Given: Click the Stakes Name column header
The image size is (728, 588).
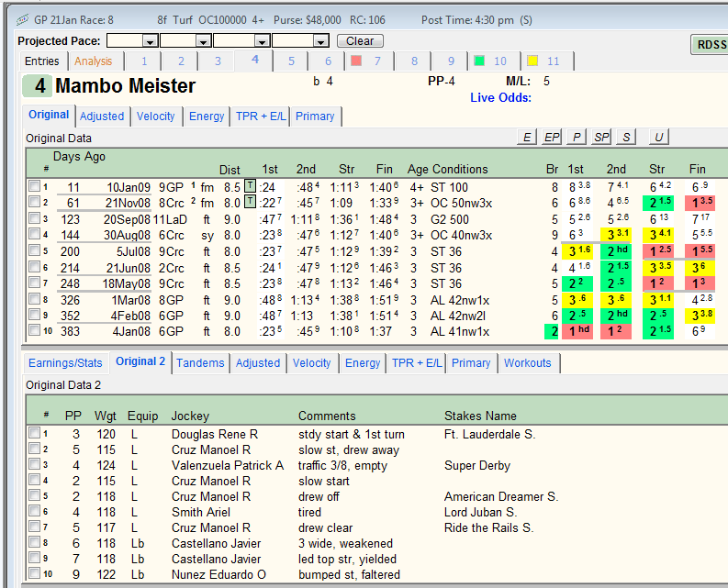Looking at the screenshot, I should [480, 416].
